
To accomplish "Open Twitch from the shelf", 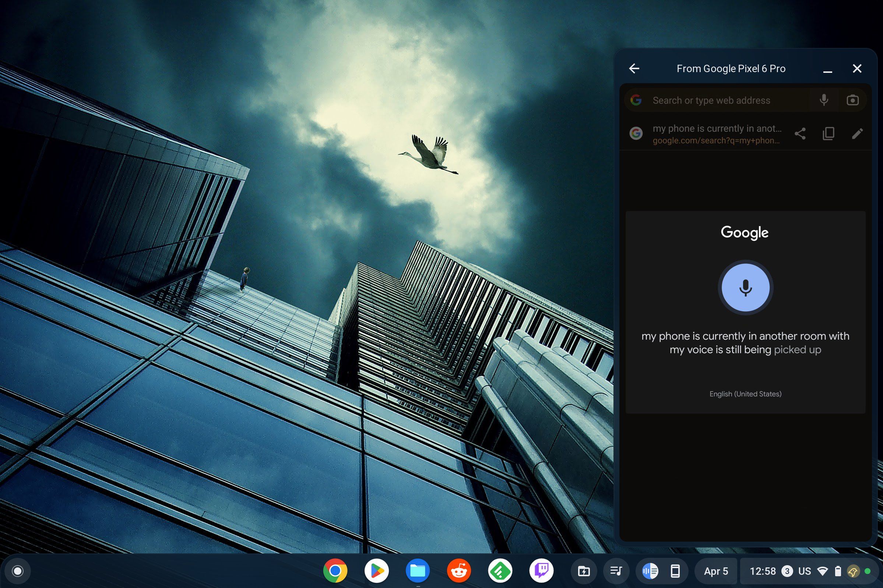I will (x=541, y=571).
